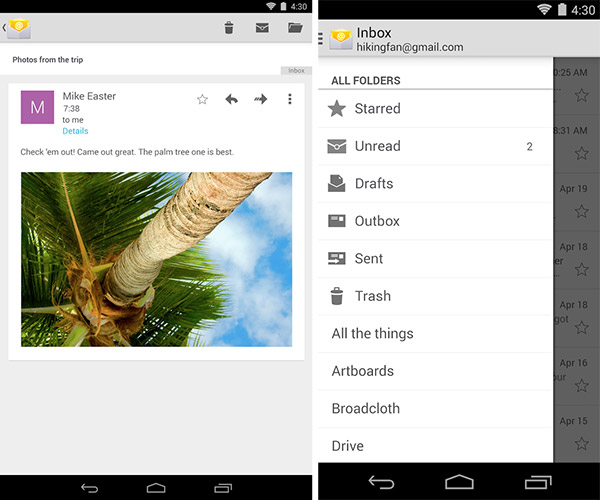Open the Drafts folder
The height and width of the screenshot is (500, 600).
373,183
